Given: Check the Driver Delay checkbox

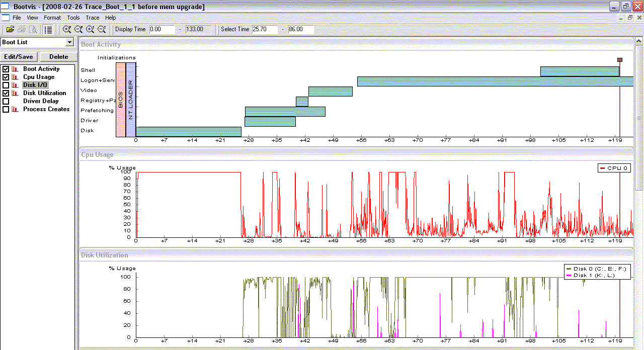Looking at the screenshot, I should (x=6, y=101).
